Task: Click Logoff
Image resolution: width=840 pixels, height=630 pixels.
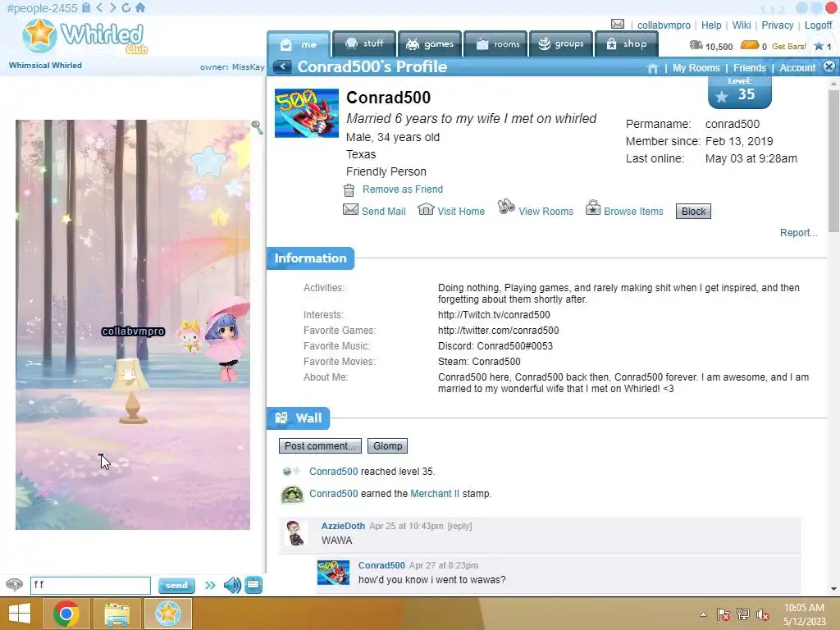Action: pos(818,25)
